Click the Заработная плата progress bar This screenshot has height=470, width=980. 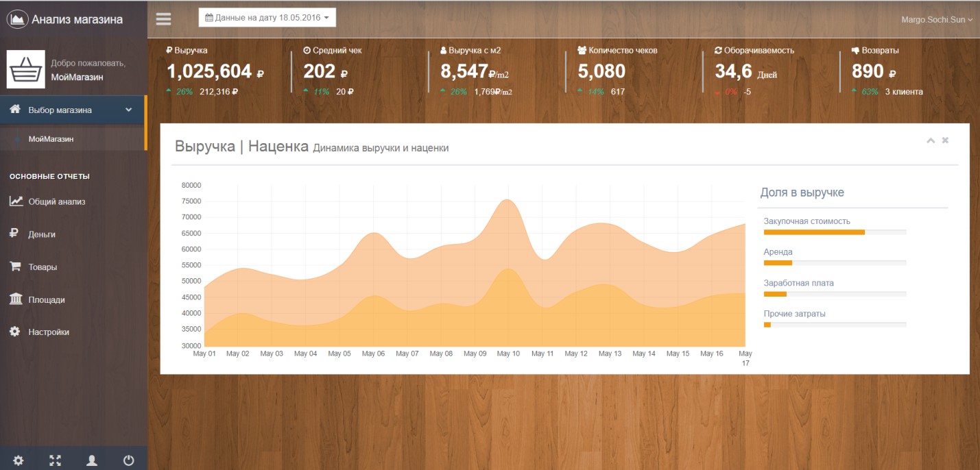835,294
